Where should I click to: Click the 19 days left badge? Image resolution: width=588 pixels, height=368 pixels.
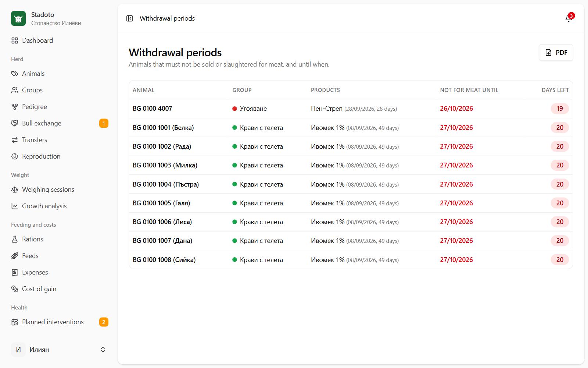coord(560,109)
